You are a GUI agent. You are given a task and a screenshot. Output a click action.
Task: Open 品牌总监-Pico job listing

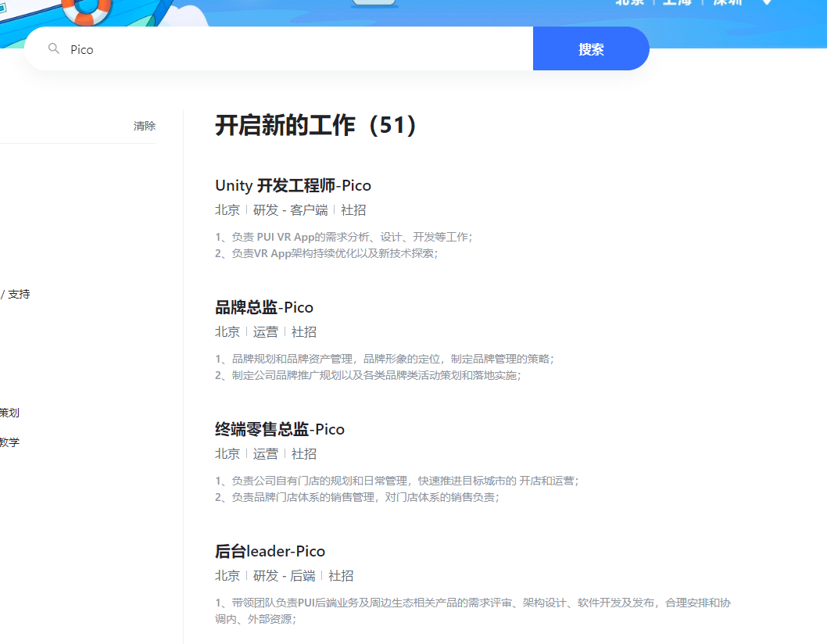coord(264,307)
